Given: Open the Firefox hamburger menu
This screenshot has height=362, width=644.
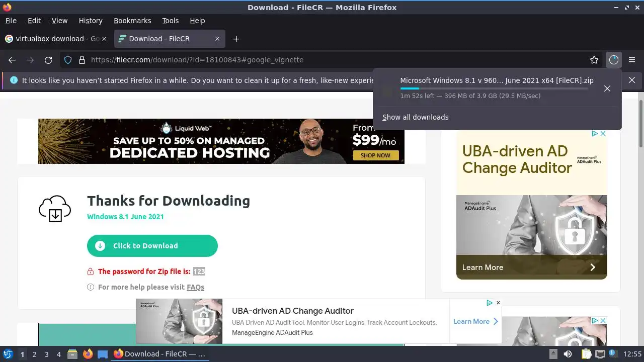Looking at the screenshot, I should (632, 60).
